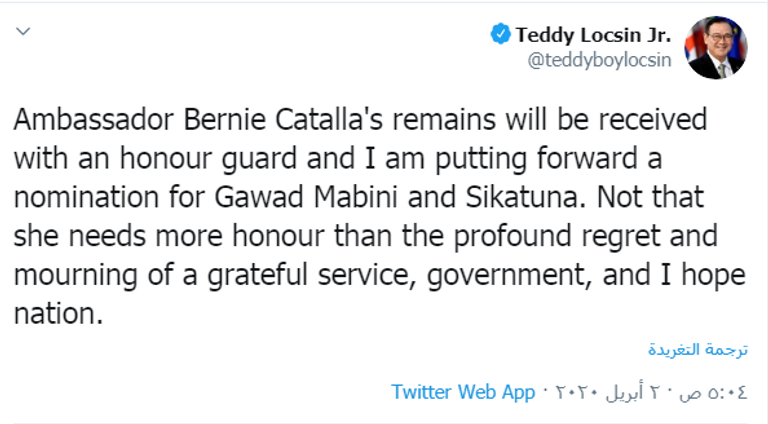Image resolution: width=768 pixels, height=424 pixels.
Task: Click the tweet's Arabic time stamp
Action: pos(714,392)
